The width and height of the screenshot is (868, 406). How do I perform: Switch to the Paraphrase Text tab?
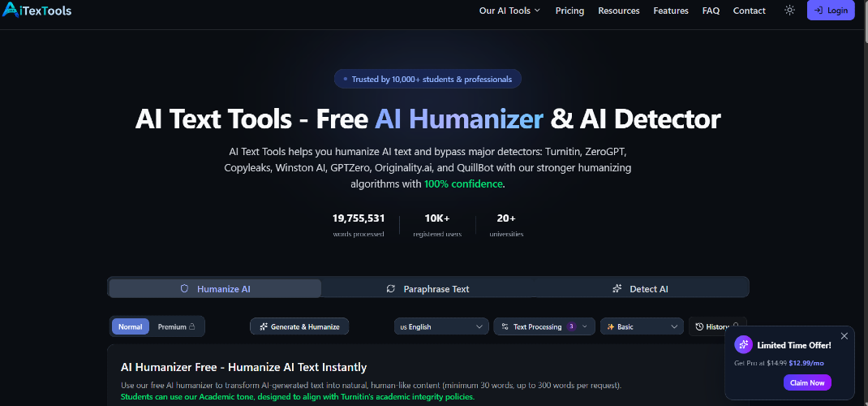(428, 288)
